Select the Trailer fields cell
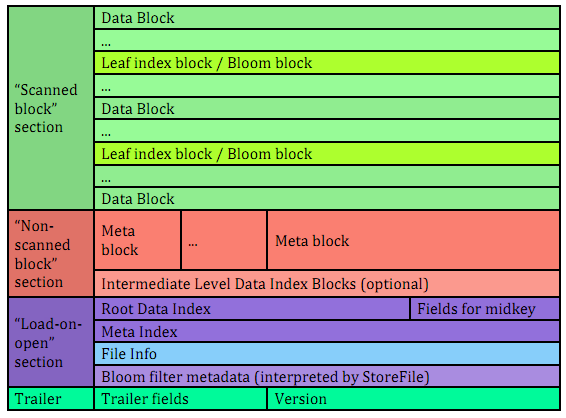566x418 pixels. tap(180, 399)
